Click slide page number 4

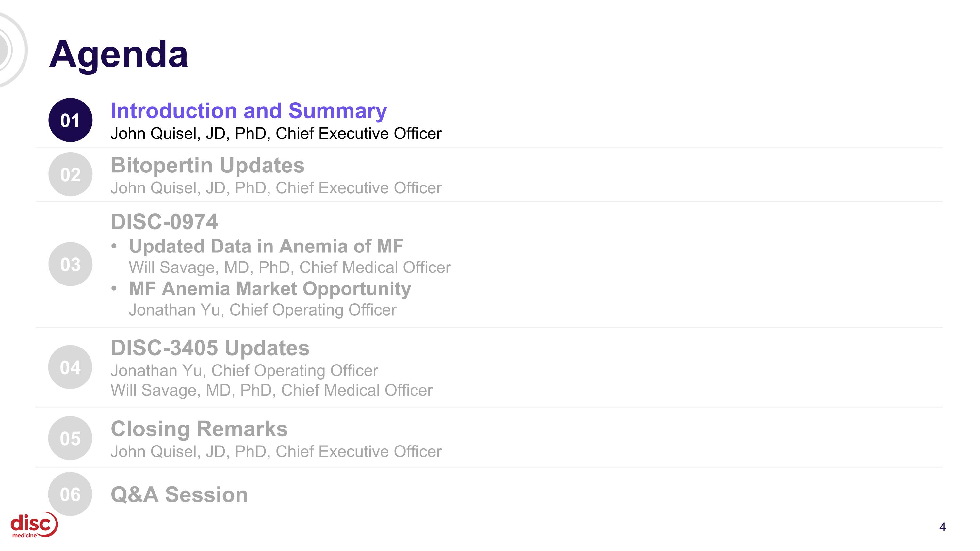pos(942,527)
